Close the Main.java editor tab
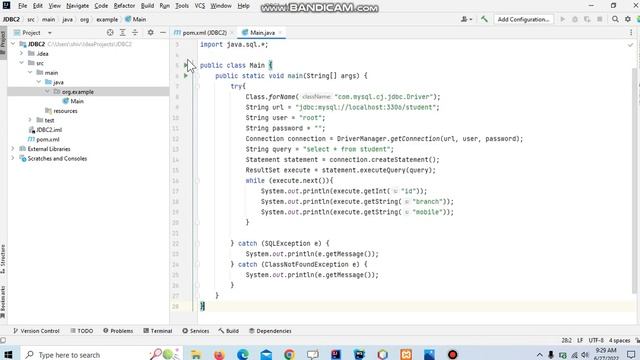640x360 pixels. pyautogui.click(x=280, y=32)
